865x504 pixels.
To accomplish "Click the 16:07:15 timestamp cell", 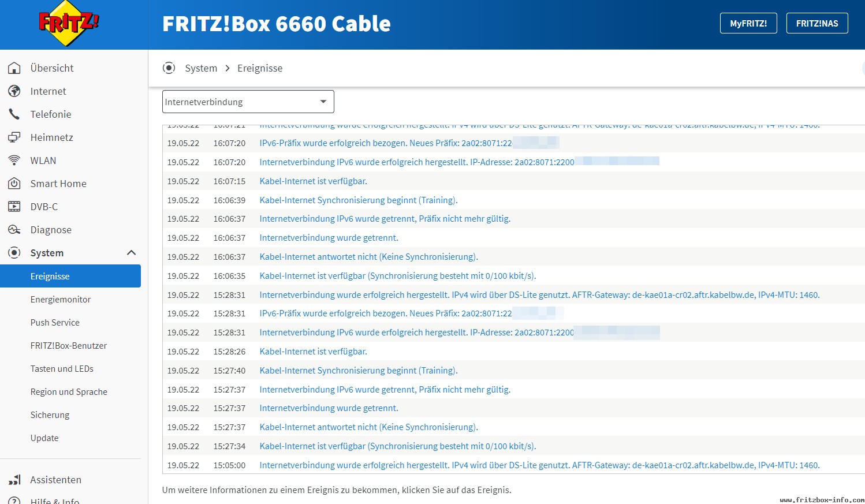I will (x=229, y=181).
